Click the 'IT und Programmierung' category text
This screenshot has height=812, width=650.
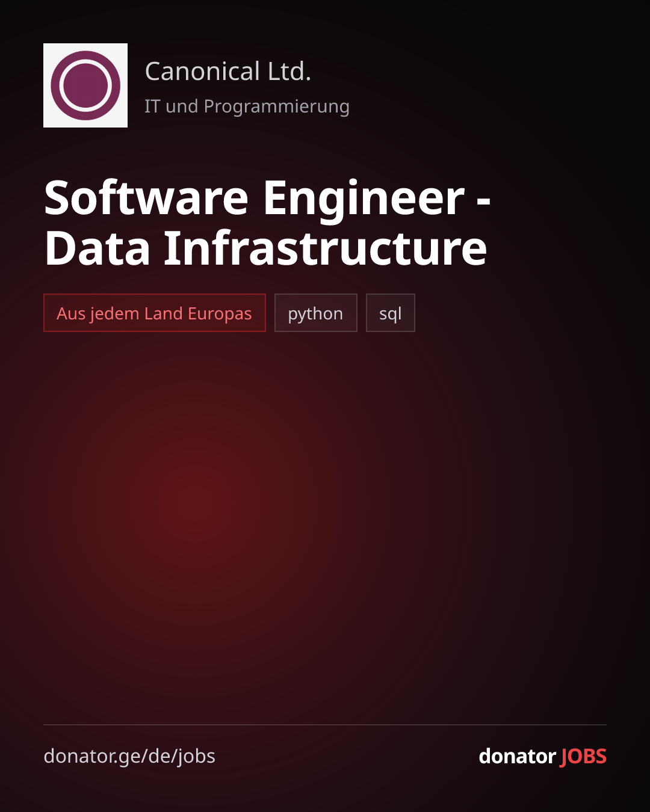(x=247, y=106)
